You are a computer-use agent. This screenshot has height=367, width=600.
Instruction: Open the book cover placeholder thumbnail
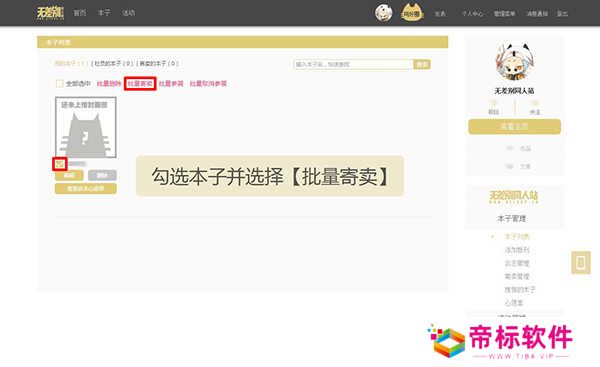pos(86,127)
